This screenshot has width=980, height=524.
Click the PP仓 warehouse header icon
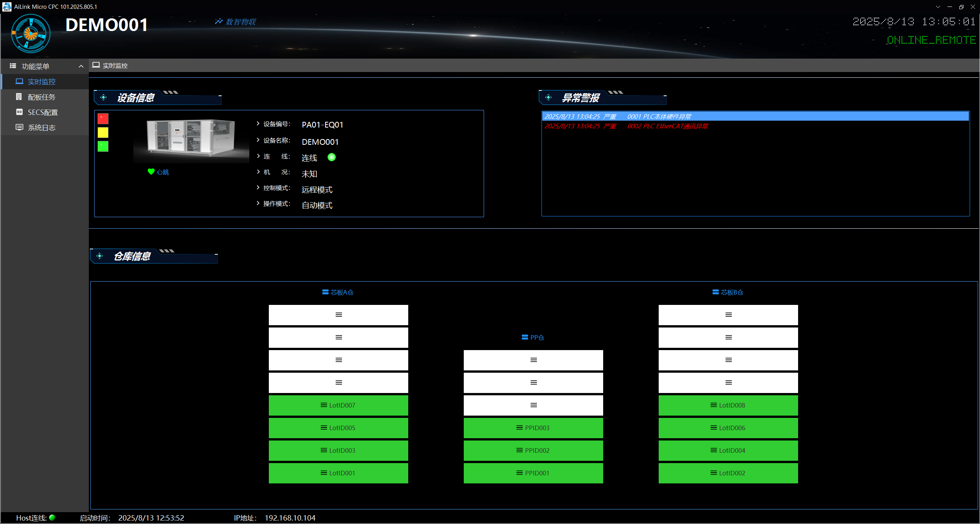(x=525, y=337)
